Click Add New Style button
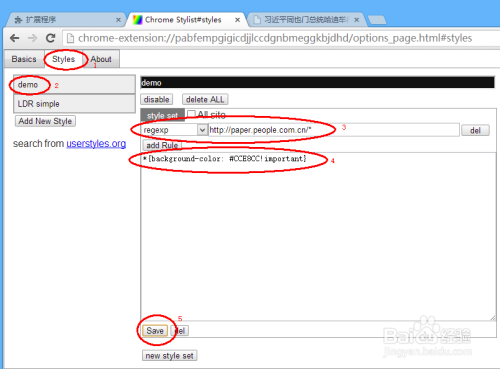500x369 pixels. click(45, 121)
